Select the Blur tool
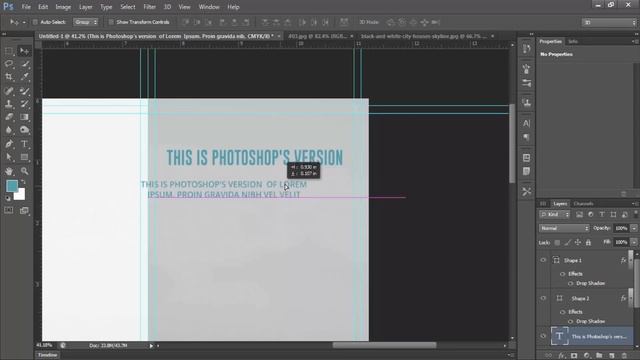This screenshot has width=640, height=360. point(9,130)
